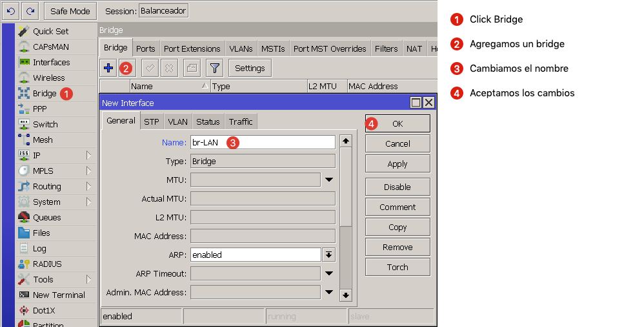The image size is (644, 327).
Task: Click the comment icon in Bridge toolbar
Action: pos(191,68)
